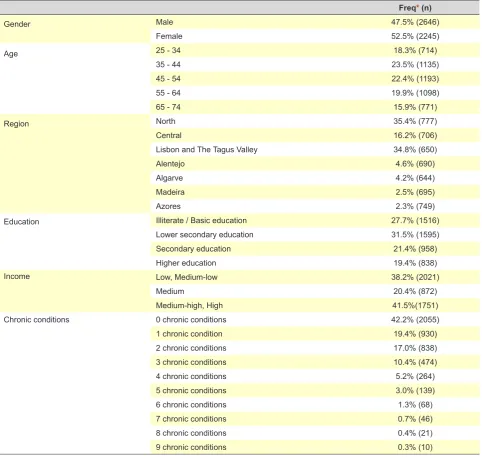This screenshot has height=457, width=482.
Task: Select the 'Algarve' region row
Action: (x=169, y=178)
